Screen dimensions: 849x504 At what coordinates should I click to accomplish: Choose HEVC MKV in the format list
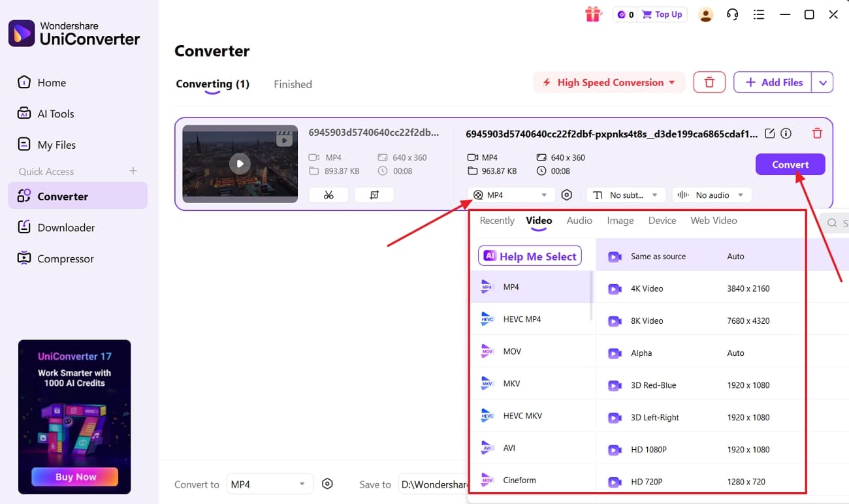(x=530, y=416)
